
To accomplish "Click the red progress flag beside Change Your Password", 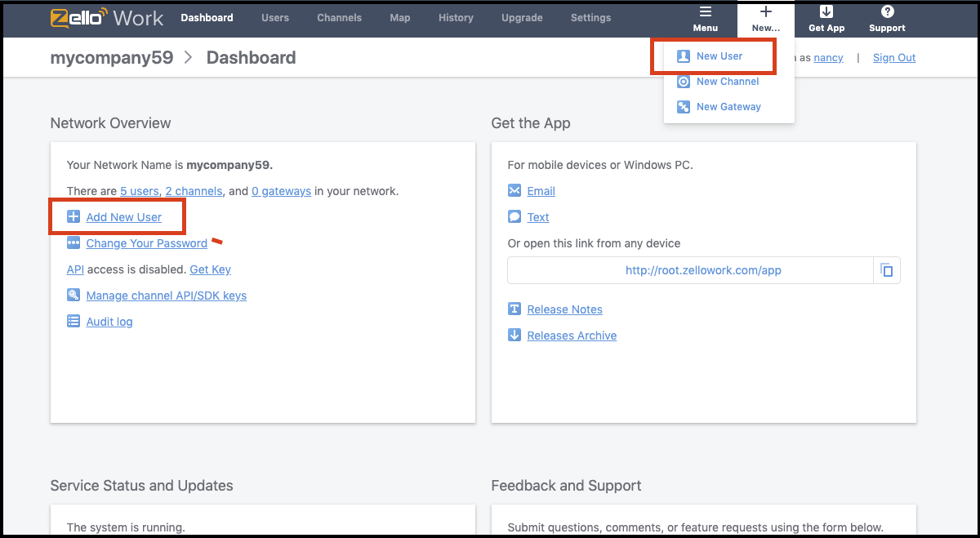I will tap(216, 241).
